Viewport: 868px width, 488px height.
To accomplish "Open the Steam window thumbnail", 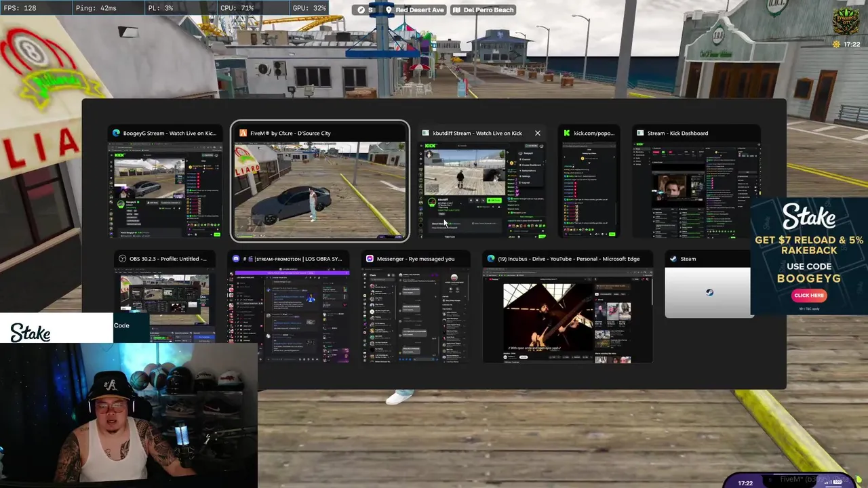I will tap(708, 293).
